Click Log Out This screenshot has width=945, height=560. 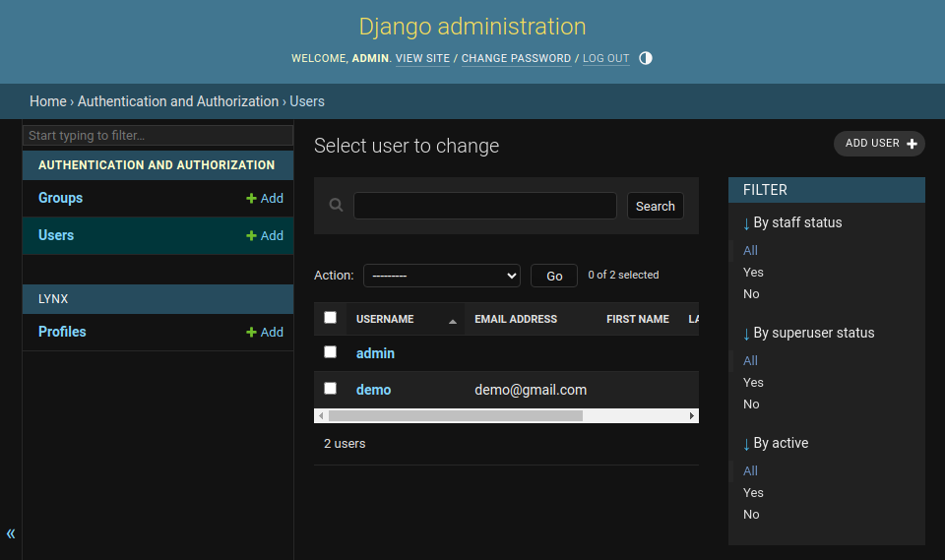pyautogui.click(x=605, y=58)
